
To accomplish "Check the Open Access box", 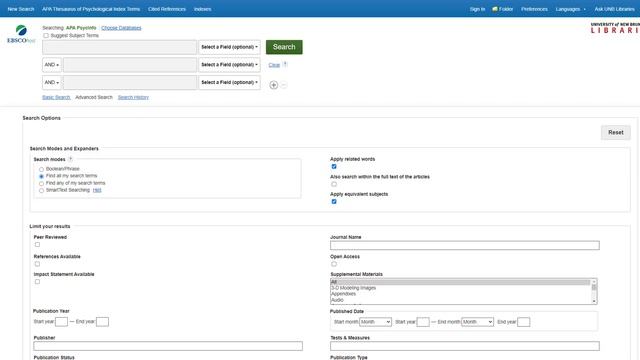I will pyautogui.click(x=334, y=264).
